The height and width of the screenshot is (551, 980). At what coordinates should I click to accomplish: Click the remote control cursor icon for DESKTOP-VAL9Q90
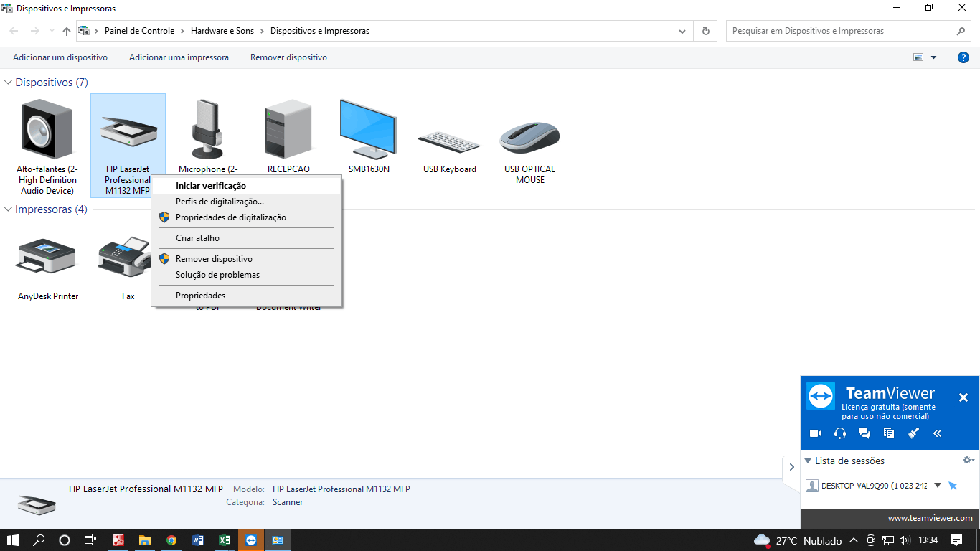point(953,486)
